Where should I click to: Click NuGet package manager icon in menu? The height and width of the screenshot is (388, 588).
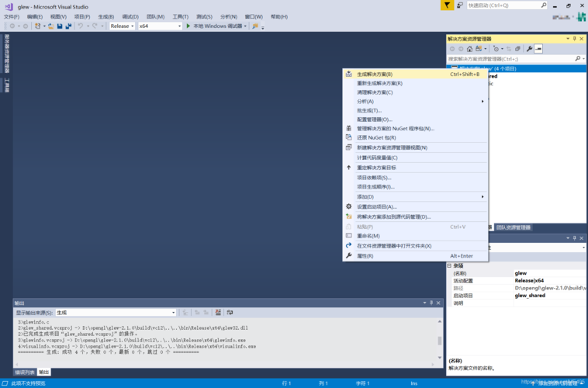tap(349, 128)
